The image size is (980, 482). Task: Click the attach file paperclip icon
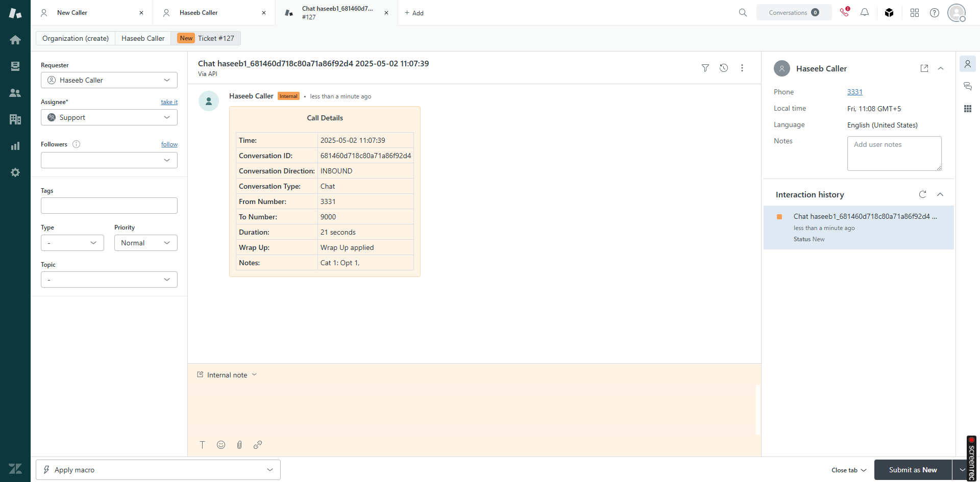pyautogui.click(x=239, y=445)
